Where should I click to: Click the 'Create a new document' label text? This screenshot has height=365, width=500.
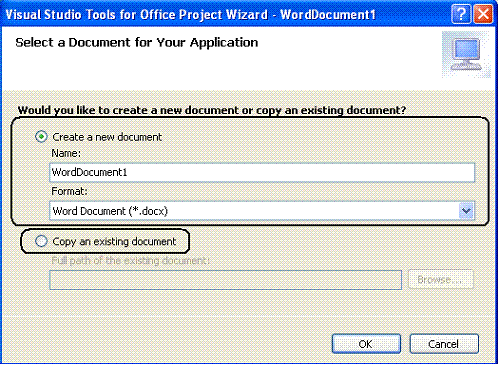(x=107, y=137)
